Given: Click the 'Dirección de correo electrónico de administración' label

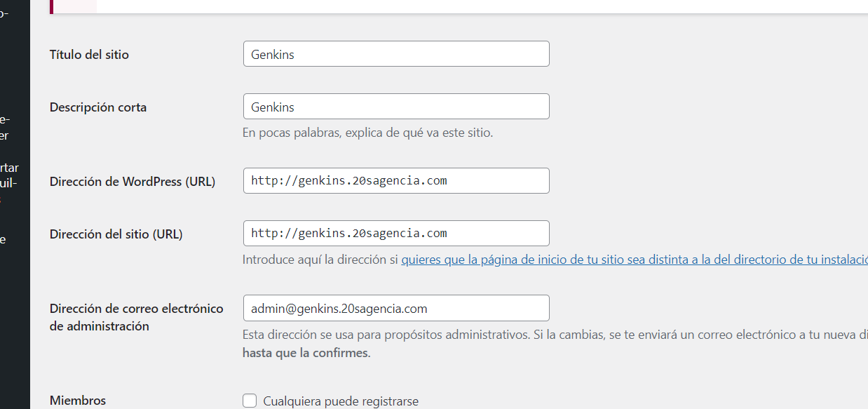Looking at the screenshot, I should pos(137,317).
